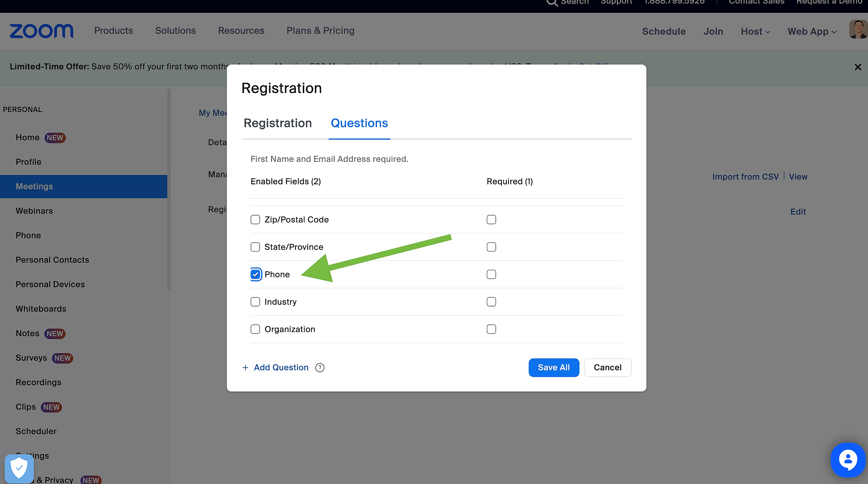
Task: Dismiss the Limited-Time Offer banner
Action: tap(857, 67)
